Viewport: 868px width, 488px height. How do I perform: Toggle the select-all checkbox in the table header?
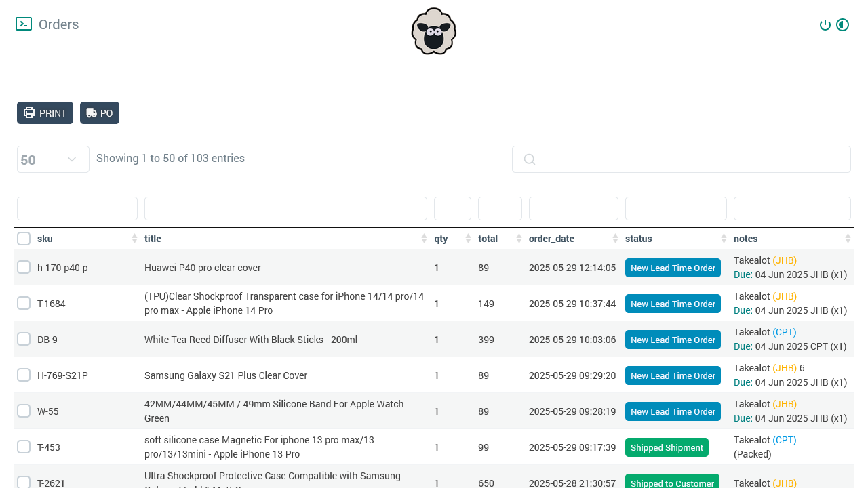[24, 238]
